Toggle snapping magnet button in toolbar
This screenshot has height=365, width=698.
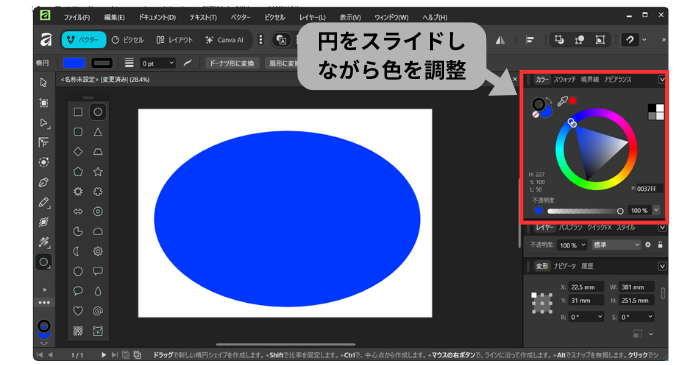click(x=629, y=40)
